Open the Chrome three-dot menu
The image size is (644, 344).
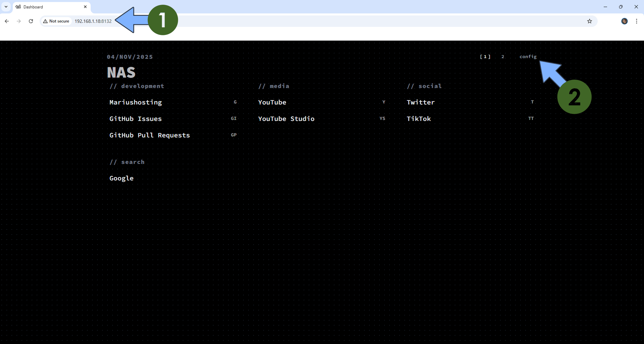coord(637,21)
